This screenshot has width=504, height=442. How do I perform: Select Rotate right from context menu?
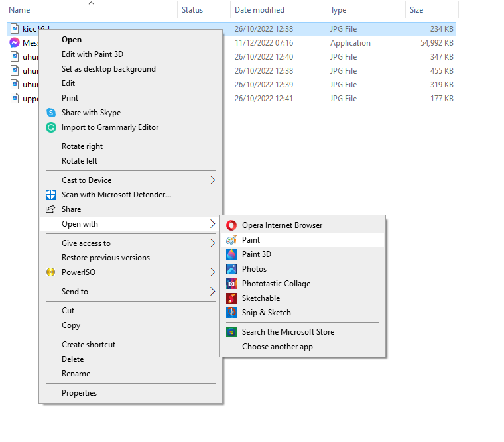(x=82, y=146)
